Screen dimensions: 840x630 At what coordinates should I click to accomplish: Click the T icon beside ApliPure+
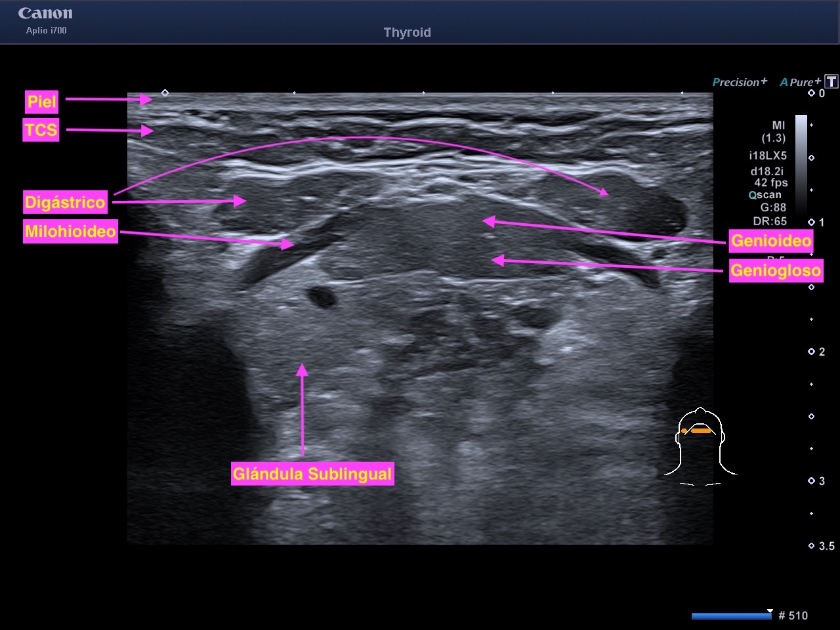point(831,81)
